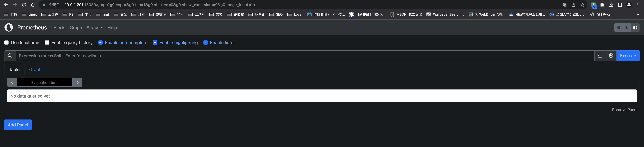Open the SEO bookmark folder
The image size is (644, 147).
276,14
